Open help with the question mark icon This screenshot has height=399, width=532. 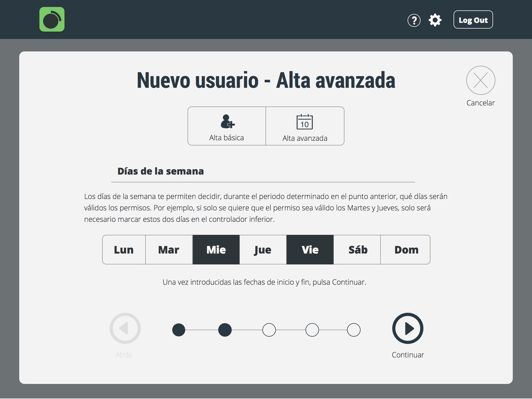[x=414, y=20]
